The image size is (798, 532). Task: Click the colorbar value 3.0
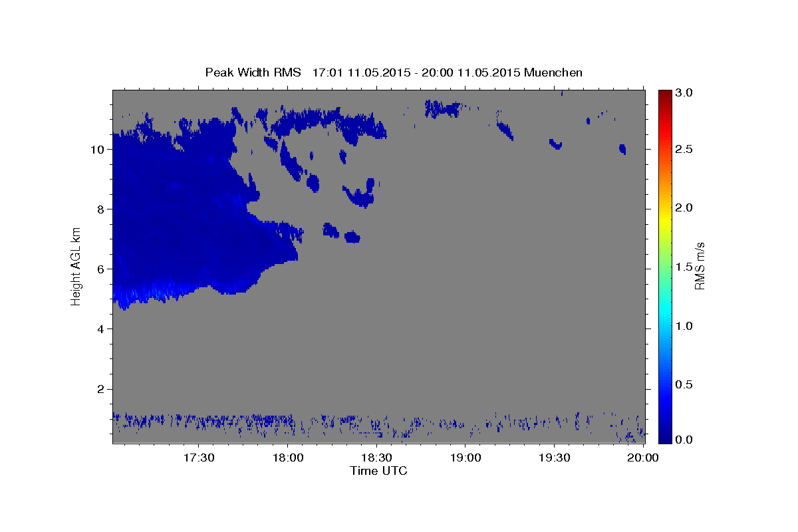tap(684, 92)
